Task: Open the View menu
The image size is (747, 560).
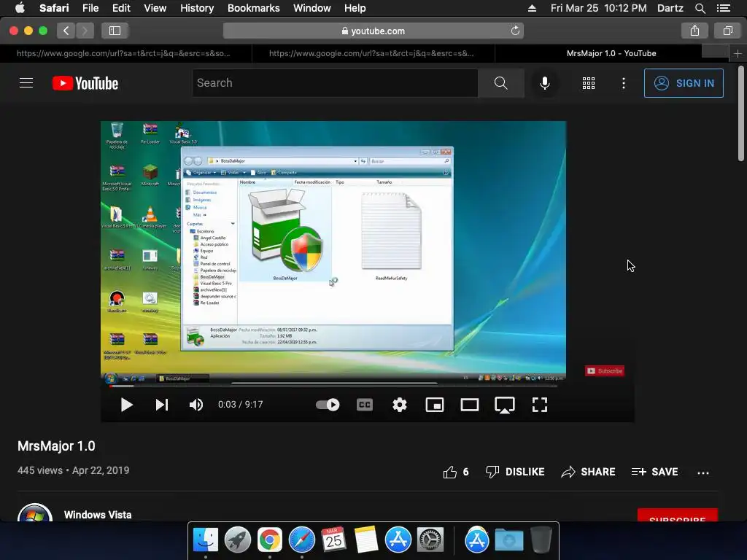Action: [x=155, y=8]
